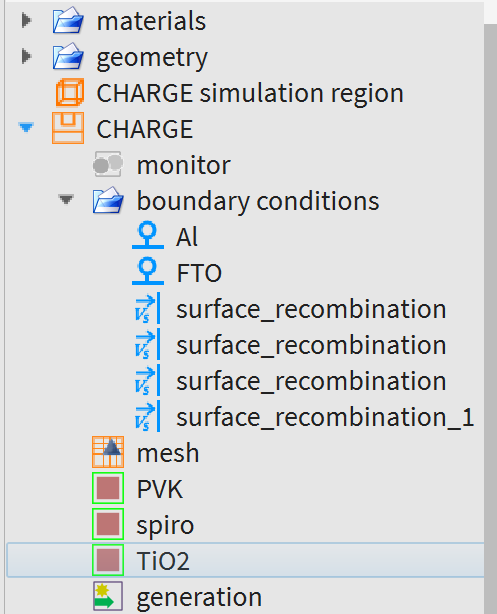Expand the geometry folder arrow
The height and width of the screenshot is (614, 497).
pyautogui.click(x=26, y=56)
